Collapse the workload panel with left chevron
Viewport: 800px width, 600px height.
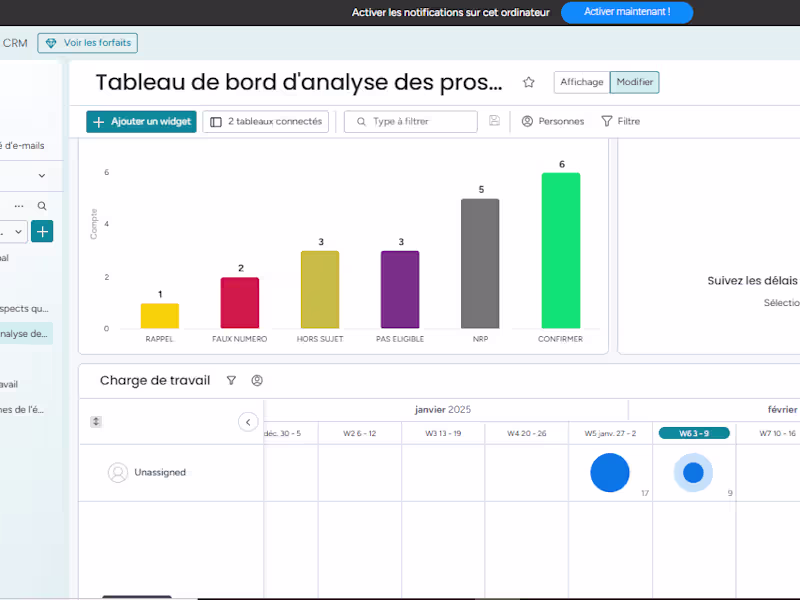248,422
